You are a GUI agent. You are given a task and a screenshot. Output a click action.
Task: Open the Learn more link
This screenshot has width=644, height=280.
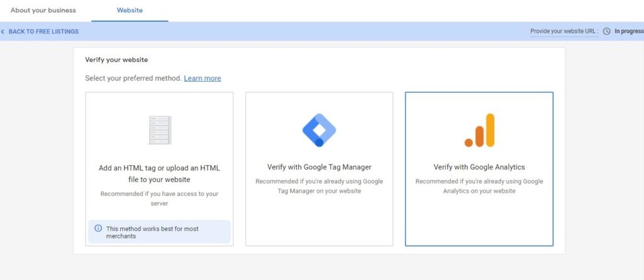click(x=203, y=78)
